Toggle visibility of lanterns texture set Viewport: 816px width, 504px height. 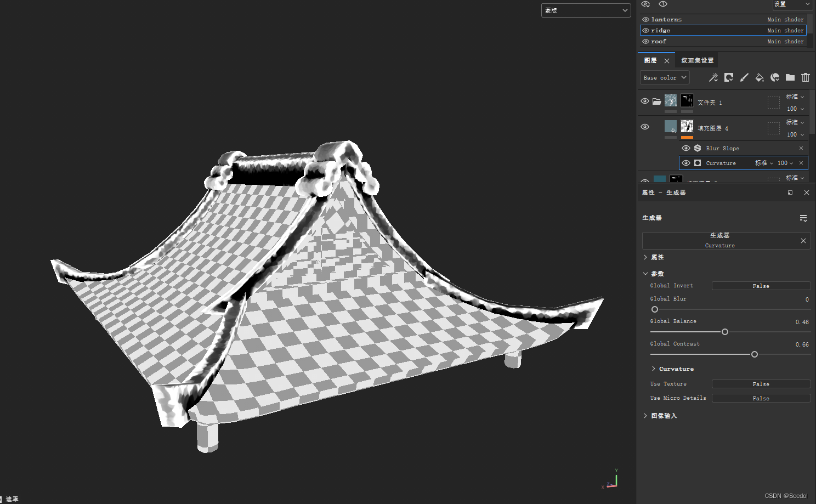pos(645,20)
